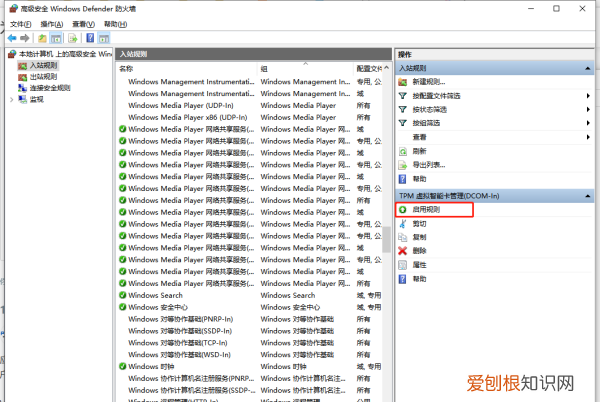This screenshot has height=402, width=600.
Task: Go back with the blue left arrow
Action: point(12,38)
